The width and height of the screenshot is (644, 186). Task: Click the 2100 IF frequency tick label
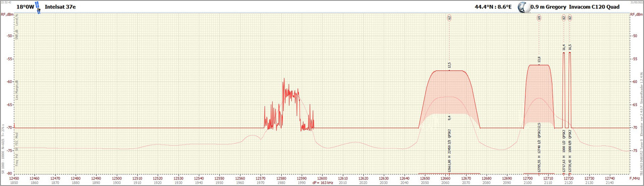527,182
